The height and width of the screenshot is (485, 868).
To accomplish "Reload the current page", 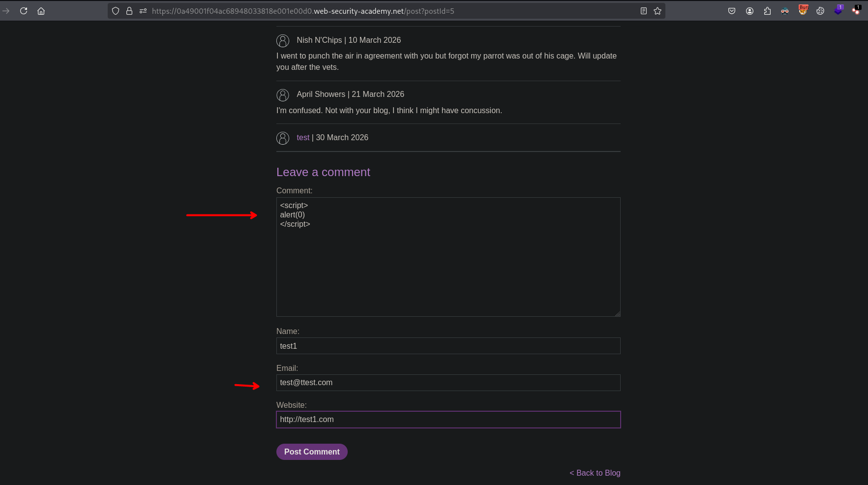I will pos(24,11).
